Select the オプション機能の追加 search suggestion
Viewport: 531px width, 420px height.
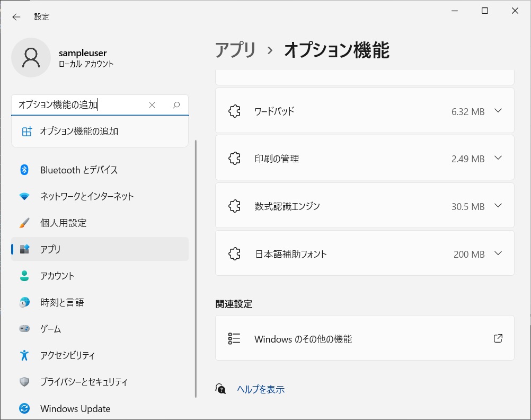[x=79, y=130]
